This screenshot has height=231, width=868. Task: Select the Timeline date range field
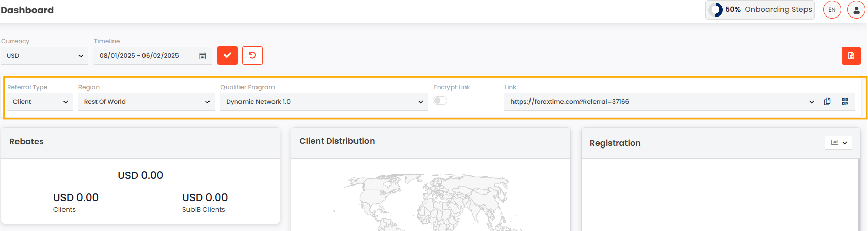pyautogui.click(x=153, y=56)
